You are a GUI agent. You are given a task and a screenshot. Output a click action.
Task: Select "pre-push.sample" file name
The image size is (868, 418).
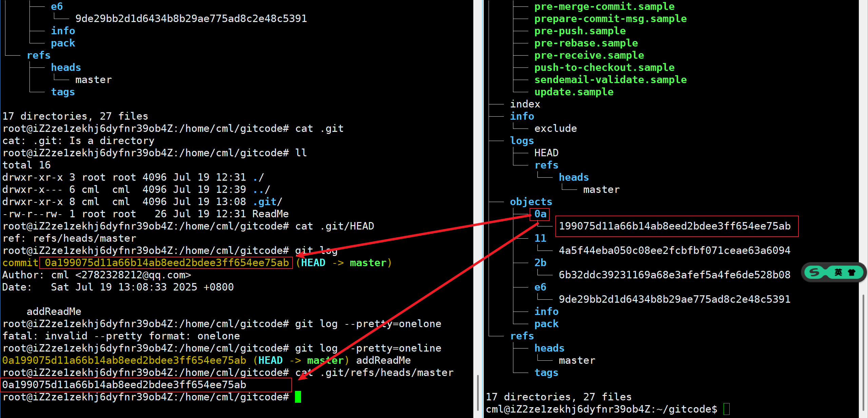580,31
